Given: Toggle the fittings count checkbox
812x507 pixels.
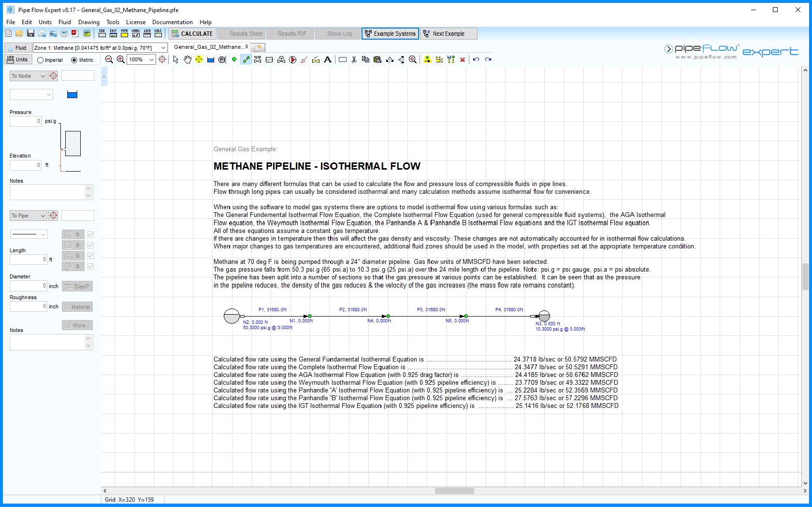Looking at the screenshot, I should [90, 234].
